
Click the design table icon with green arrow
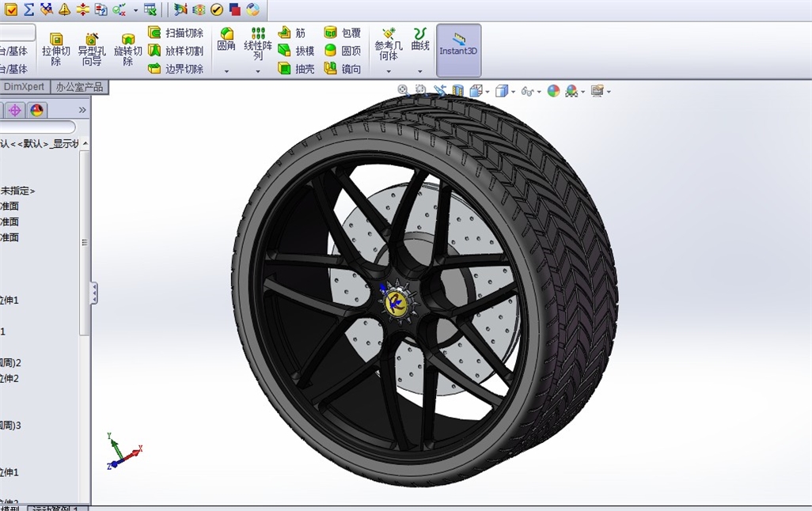pos(150,9)
